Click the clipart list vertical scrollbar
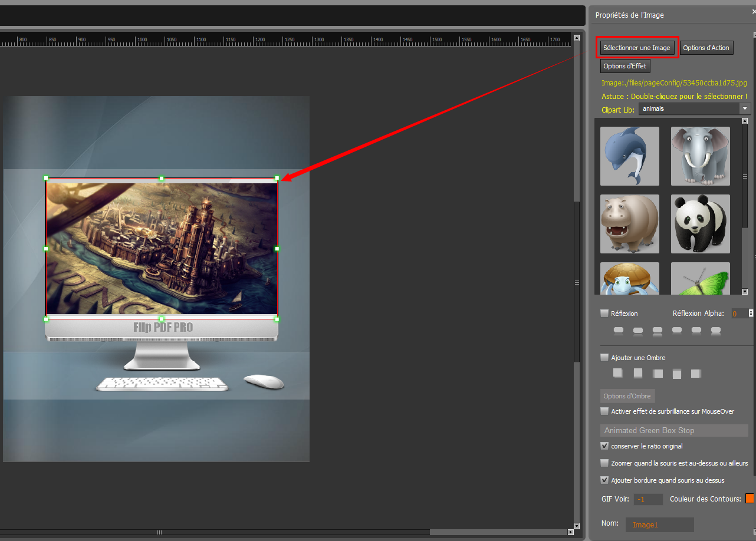The width and height of the screenshot is (756, 541). [x=745, y=177]
